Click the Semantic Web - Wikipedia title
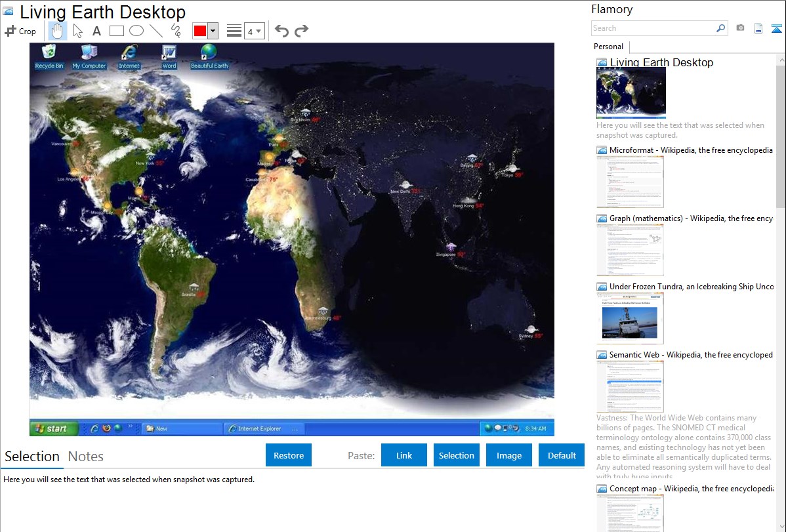This screenshot has width=786, height=532. click(691, 355)
